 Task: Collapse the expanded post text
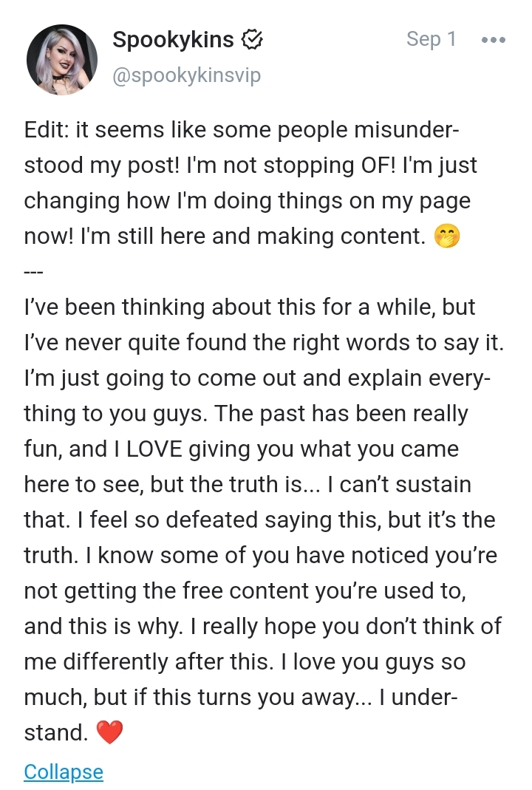[x=64, y=772]
